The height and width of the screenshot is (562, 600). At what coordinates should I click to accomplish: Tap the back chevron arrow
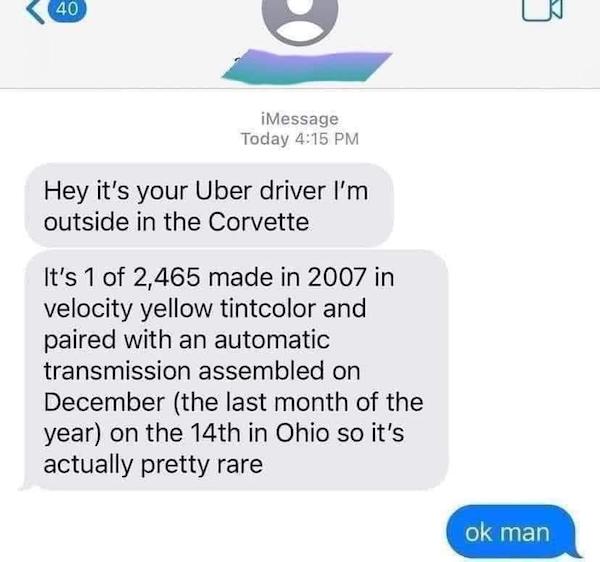tap(35, 11)
